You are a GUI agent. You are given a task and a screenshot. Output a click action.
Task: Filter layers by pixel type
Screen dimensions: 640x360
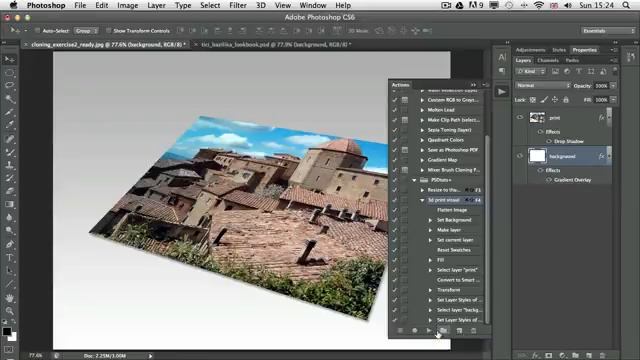pos(555,71)
